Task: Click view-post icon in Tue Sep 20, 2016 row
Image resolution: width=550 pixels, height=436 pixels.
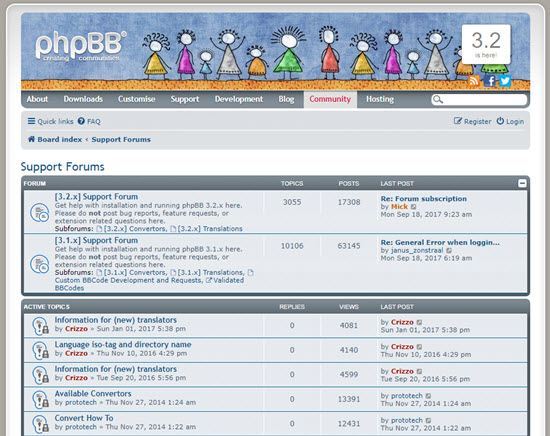Action: pyautogui.click(x=419, y=371)
